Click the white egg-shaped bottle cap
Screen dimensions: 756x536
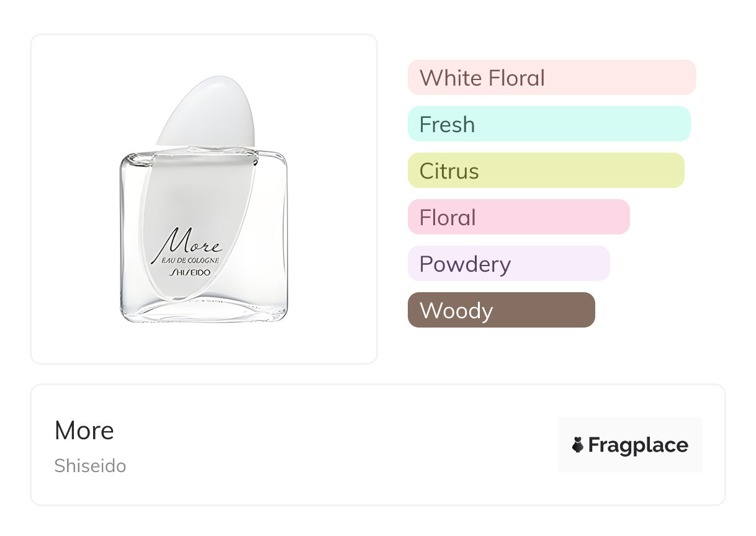pyautogui.click(x=205, y=112)
